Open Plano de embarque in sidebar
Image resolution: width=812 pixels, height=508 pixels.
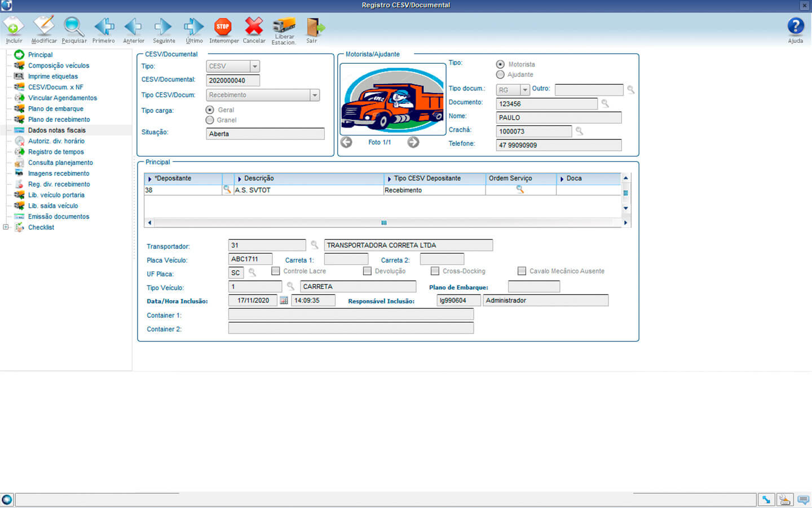[x=55, y=109]
